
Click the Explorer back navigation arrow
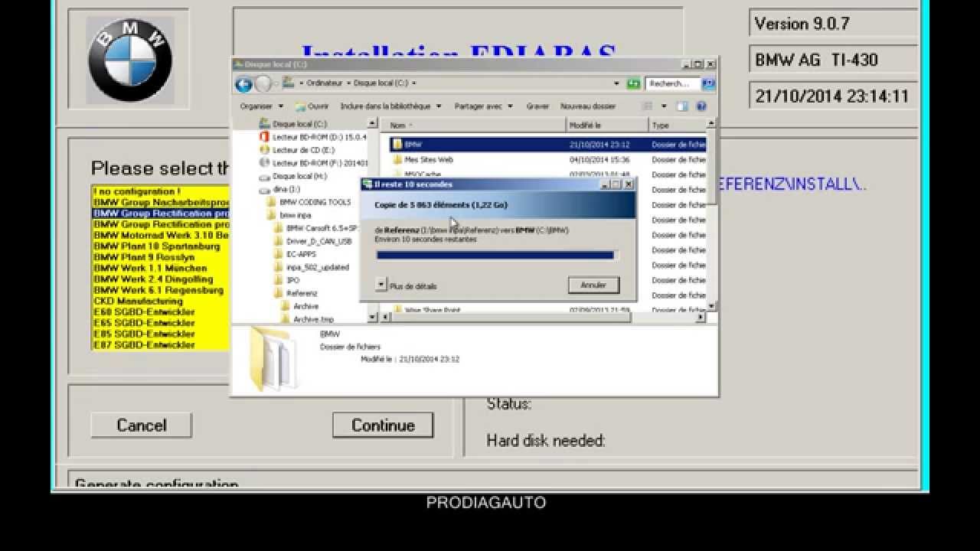[x=243, y=85]
